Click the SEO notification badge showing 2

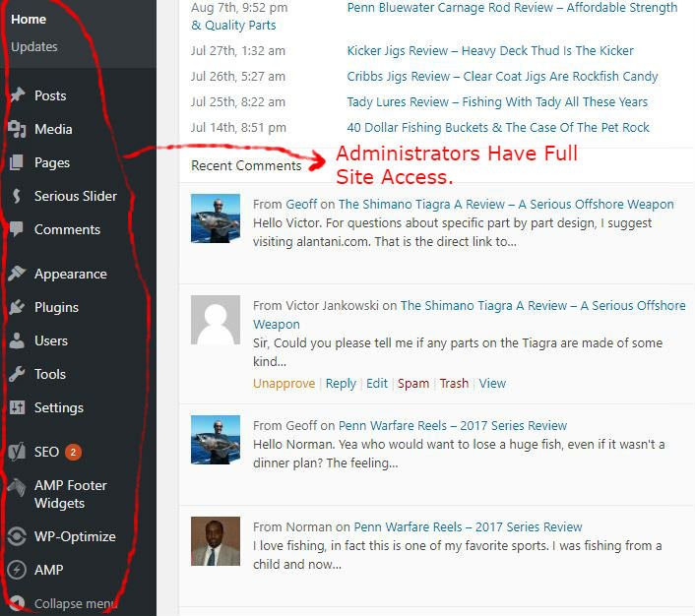(73, 452)
